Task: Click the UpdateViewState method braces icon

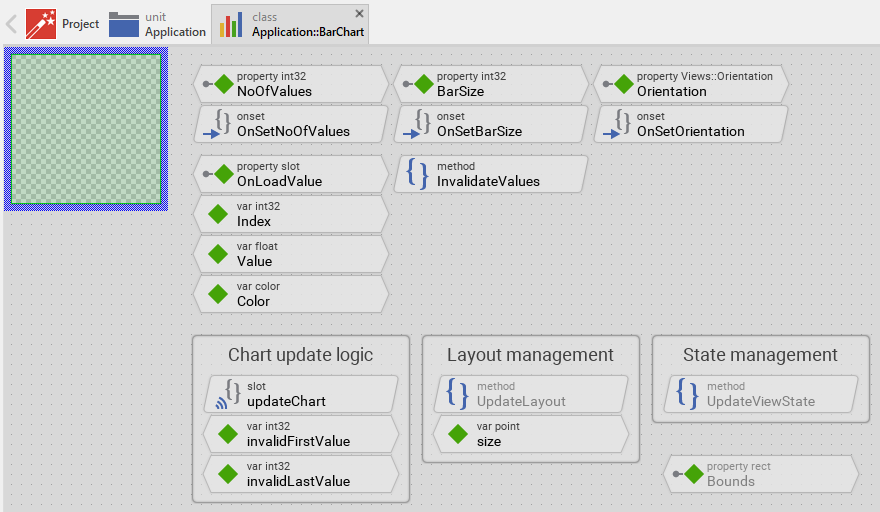Action: click(687, 394)
